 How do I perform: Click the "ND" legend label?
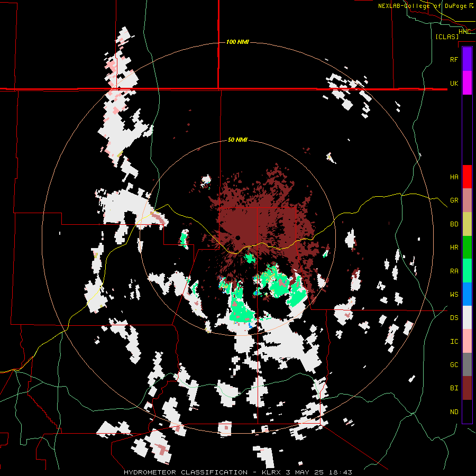[454, 412]
